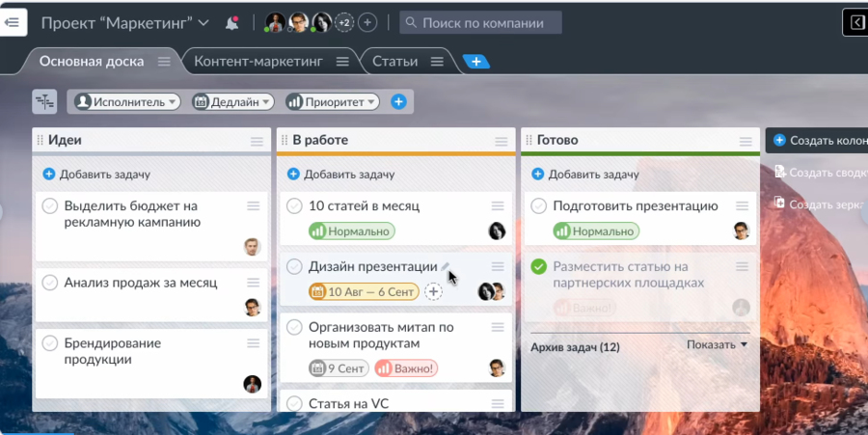Mark Подготовить презентацию as complete
Image resolution: width=868 pixels, height=435 pixels.
point(538,205)
